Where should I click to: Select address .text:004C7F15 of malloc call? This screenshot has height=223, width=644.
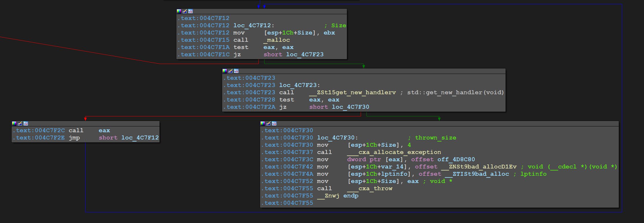click(x=203, y=40)
